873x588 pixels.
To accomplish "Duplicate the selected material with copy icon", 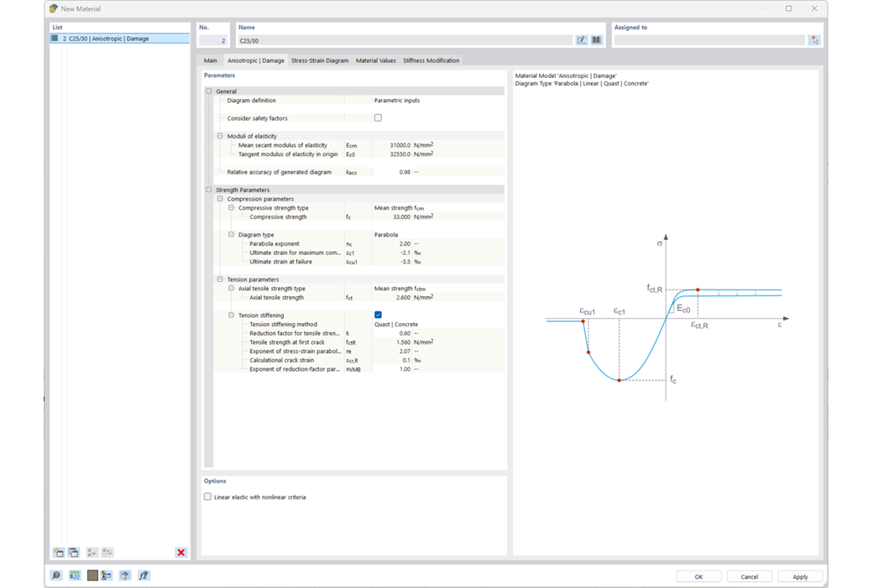I will pos(74,553).
